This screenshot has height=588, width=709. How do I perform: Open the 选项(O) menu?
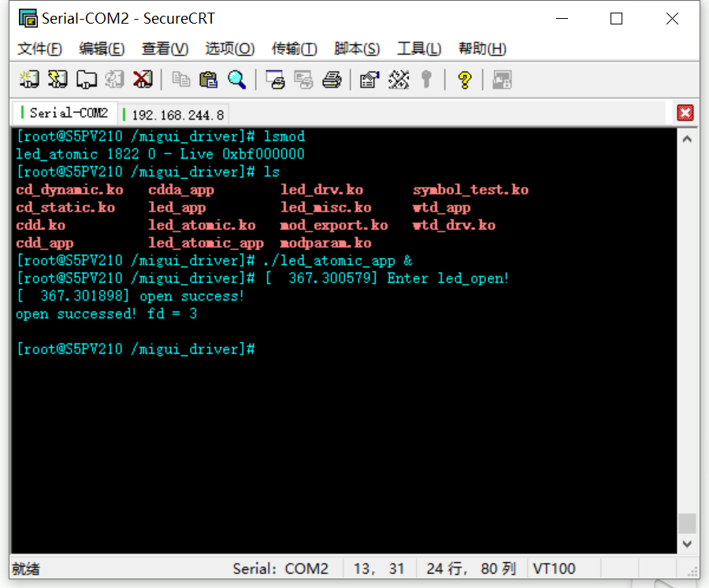(230, 48)
